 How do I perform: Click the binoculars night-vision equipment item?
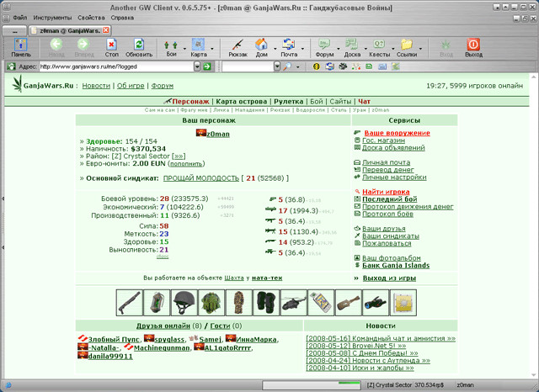(376, 302)
